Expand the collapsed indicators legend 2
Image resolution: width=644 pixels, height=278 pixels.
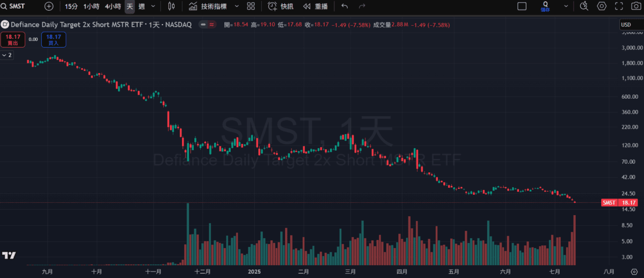pyautogui.click(x=7, y=55)
